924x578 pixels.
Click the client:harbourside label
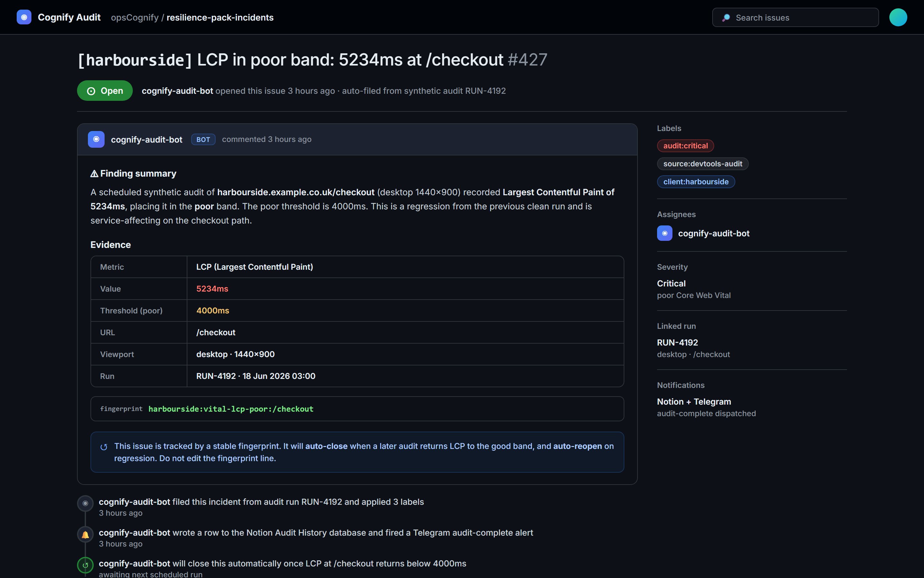696,181
